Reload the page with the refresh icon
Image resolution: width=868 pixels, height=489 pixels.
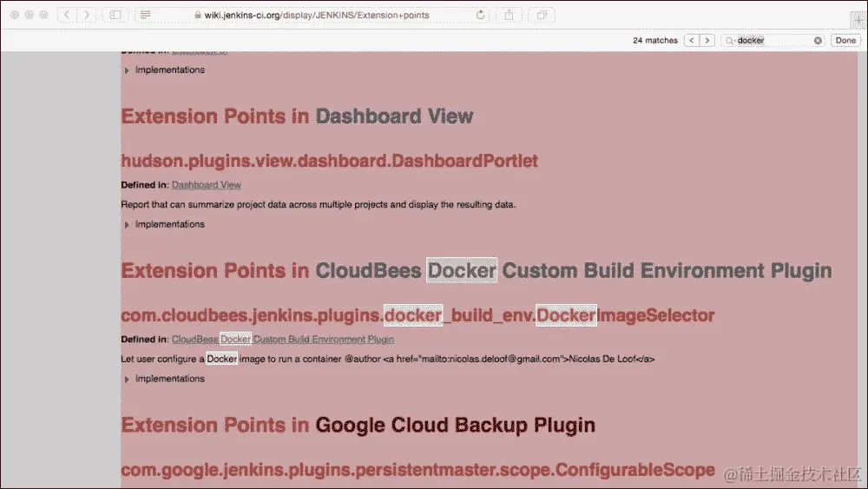tap(481, 15)
